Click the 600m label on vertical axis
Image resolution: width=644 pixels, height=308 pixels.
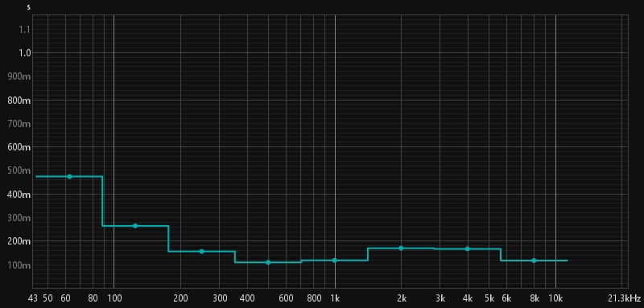19,147
